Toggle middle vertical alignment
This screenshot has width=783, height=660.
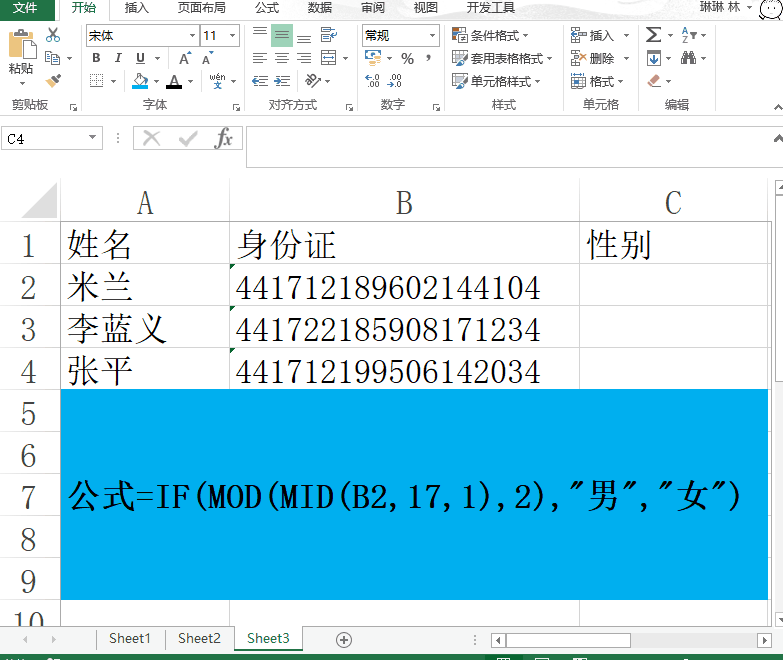(x=282, y=35)
